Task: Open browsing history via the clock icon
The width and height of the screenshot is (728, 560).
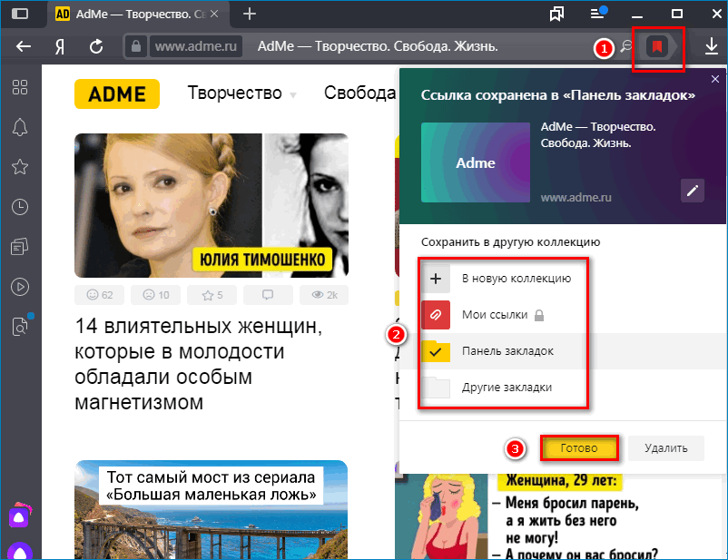Action: coord(20,207)
